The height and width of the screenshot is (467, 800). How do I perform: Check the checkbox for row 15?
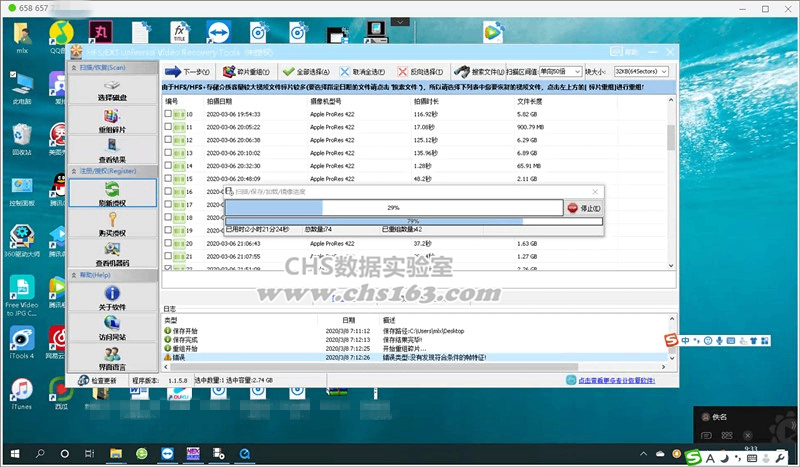(168, 179)
